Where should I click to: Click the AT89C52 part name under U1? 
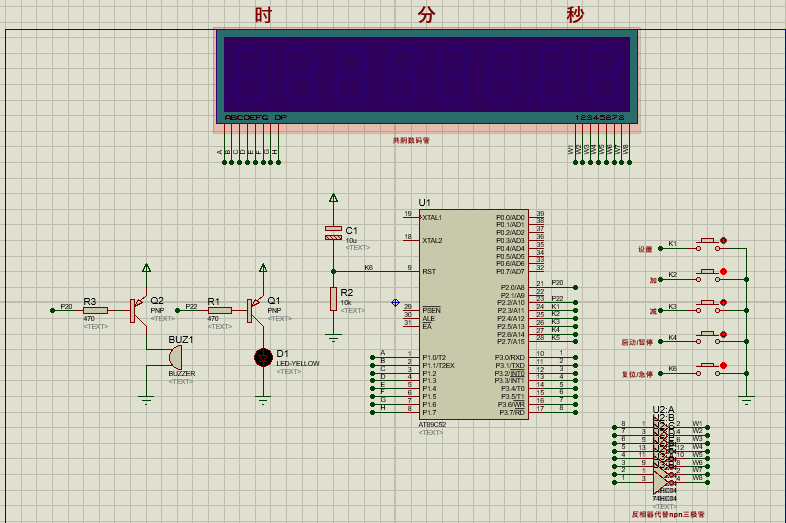[432, 424]
